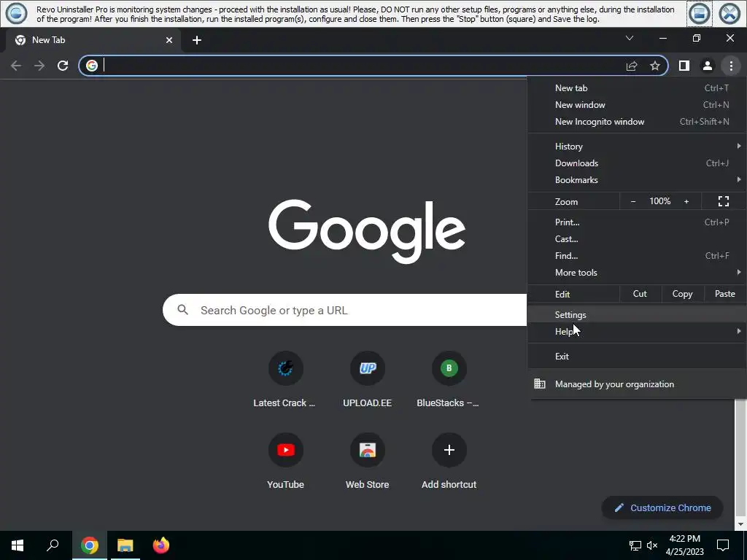
Task: Click the Customize Chrome button
Action: 662,507
